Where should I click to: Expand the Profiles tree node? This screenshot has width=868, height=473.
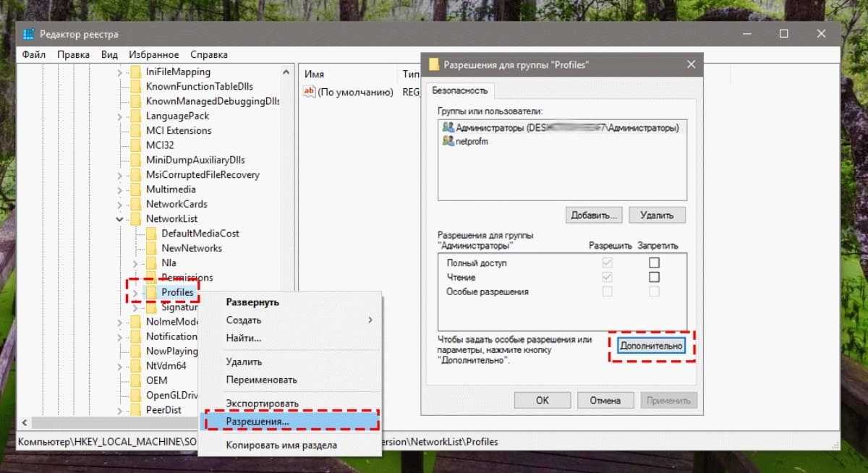[135, 292]
